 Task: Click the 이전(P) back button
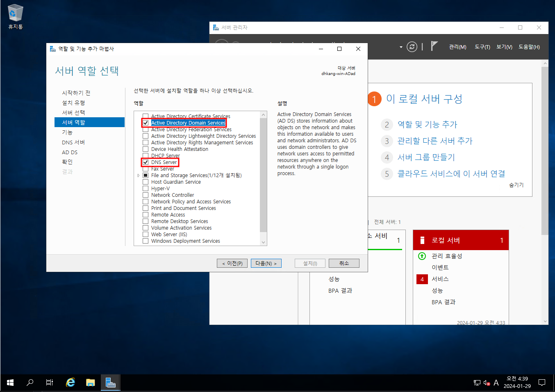tap(232, 263)
